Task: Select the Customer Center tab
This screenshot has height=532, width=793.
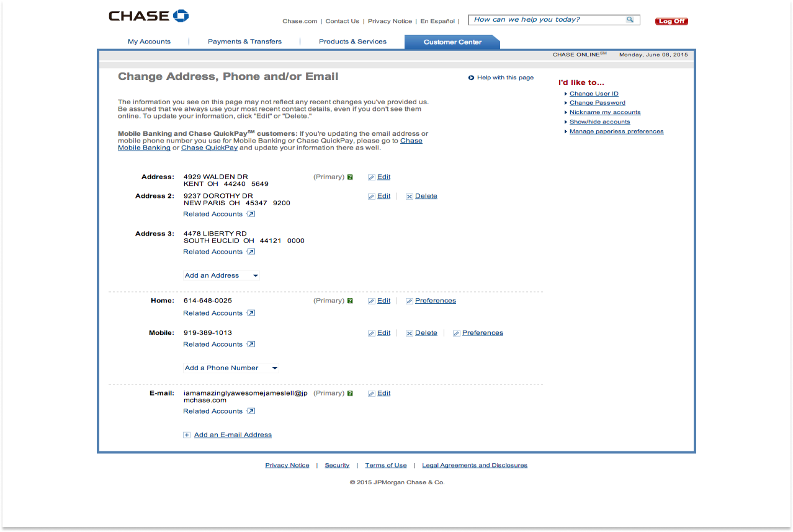Action: click(x=452, y=42)
